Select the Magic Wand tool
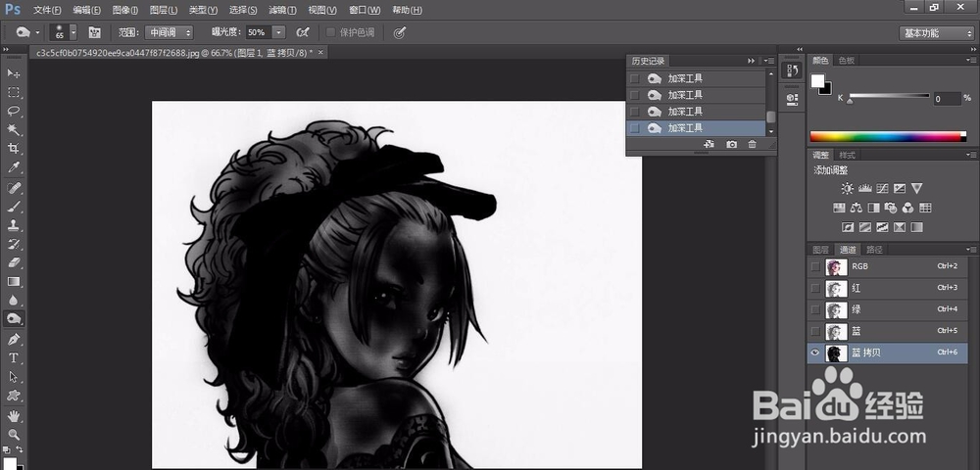 coord(13,130)
